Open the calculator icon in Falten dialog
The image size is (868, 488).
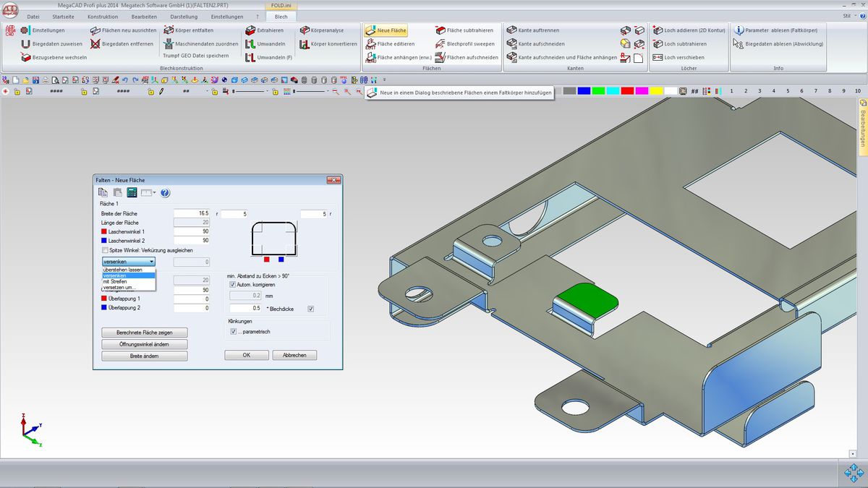(132, 193)
